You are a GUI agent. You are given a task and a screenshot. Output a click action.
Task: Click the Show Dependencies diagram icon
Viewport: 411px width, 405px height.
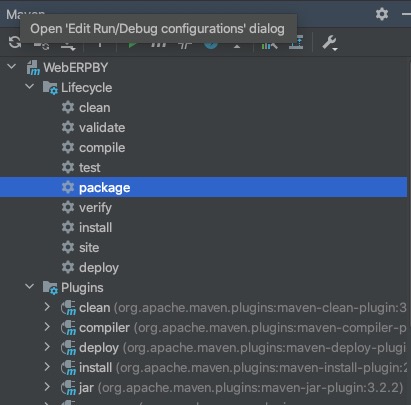(269, 43)
